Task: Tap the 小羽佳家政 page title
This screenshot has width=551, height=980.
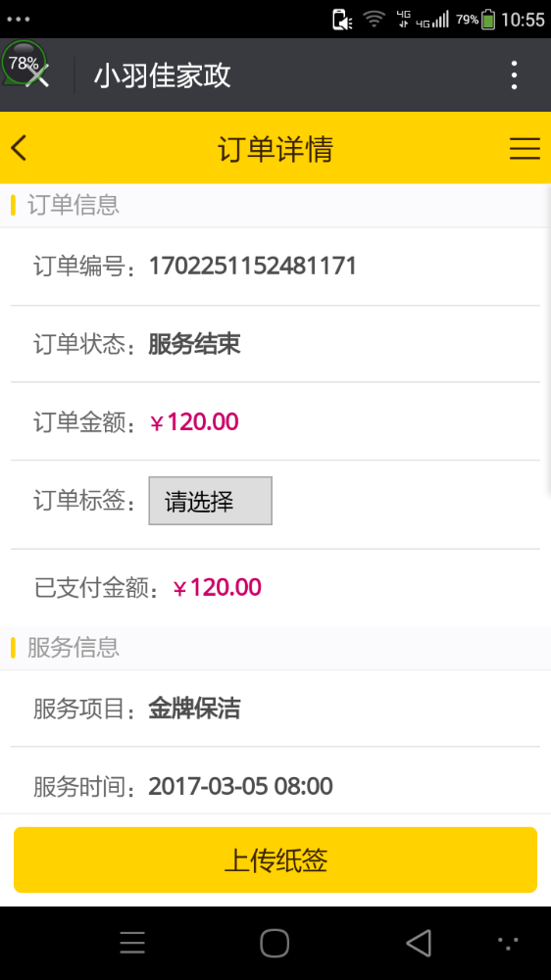Action: pyautogui.click(x=163, y=75)
